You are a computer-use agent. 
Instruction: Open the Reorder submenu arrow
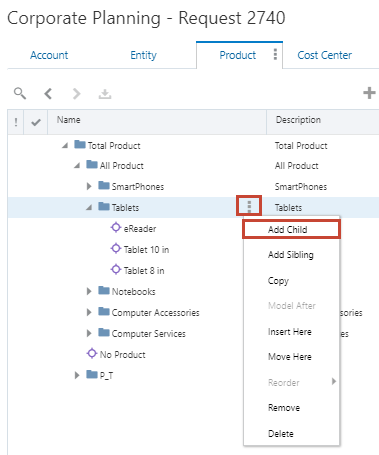coord(334,381)
